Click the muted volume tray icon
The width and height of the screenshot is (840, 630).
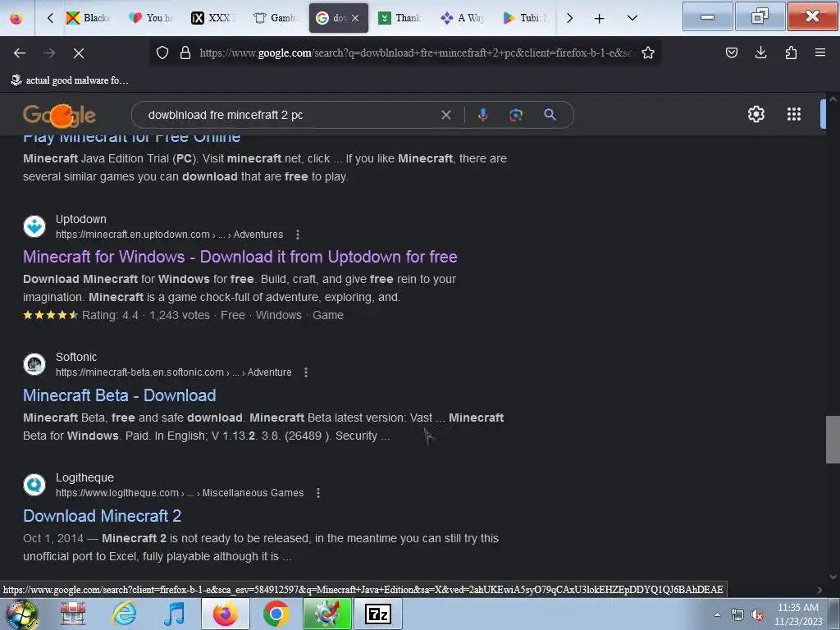point(757,614)
